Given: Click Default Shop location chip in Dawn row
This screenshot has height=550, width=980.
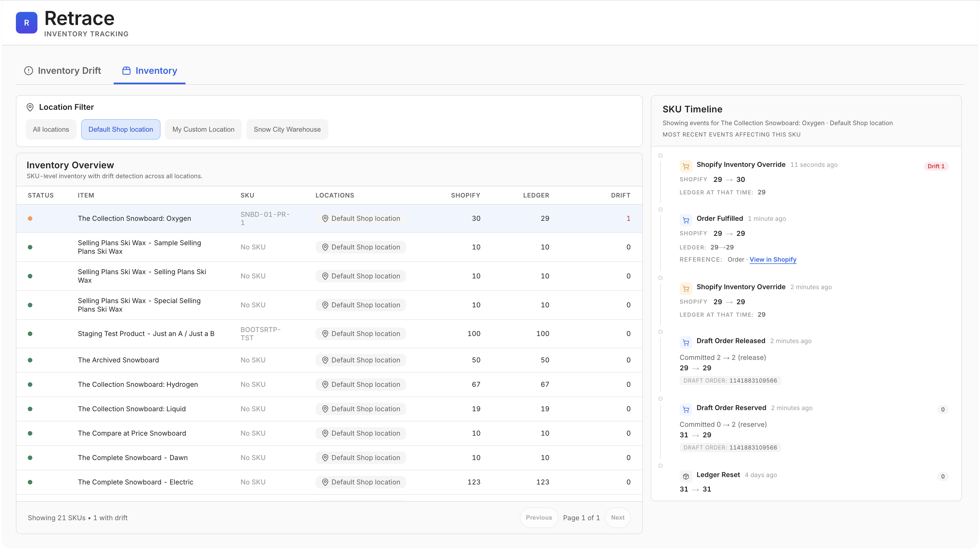Looking at the screenshot, I should coord(361,457).
